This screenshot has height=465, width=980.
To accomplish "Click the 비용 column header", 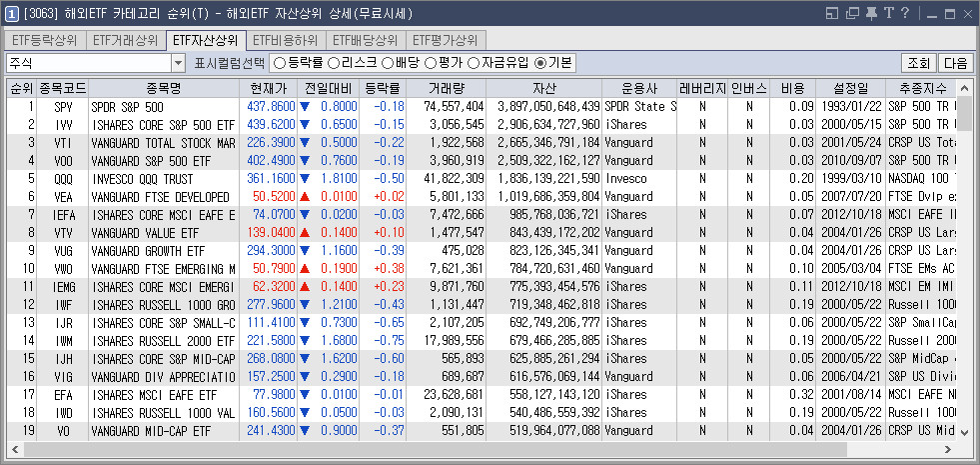I will pos(792,88).
